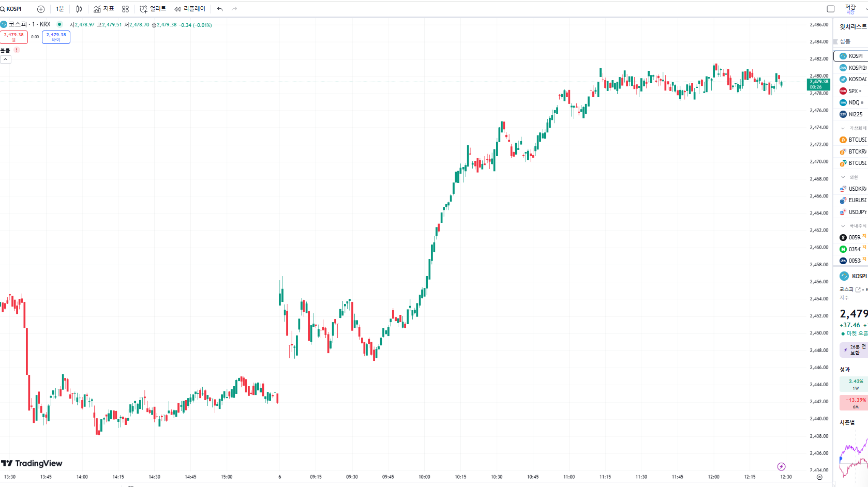Open the KOSPI symbol search field
This screenshot has height=487, width=868.
coord(12,9)
